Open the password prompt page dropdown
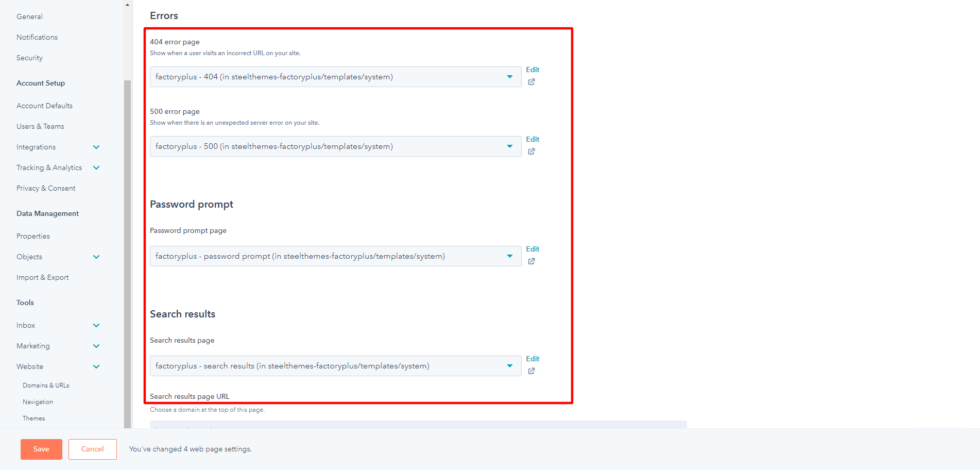 [335, 256]
